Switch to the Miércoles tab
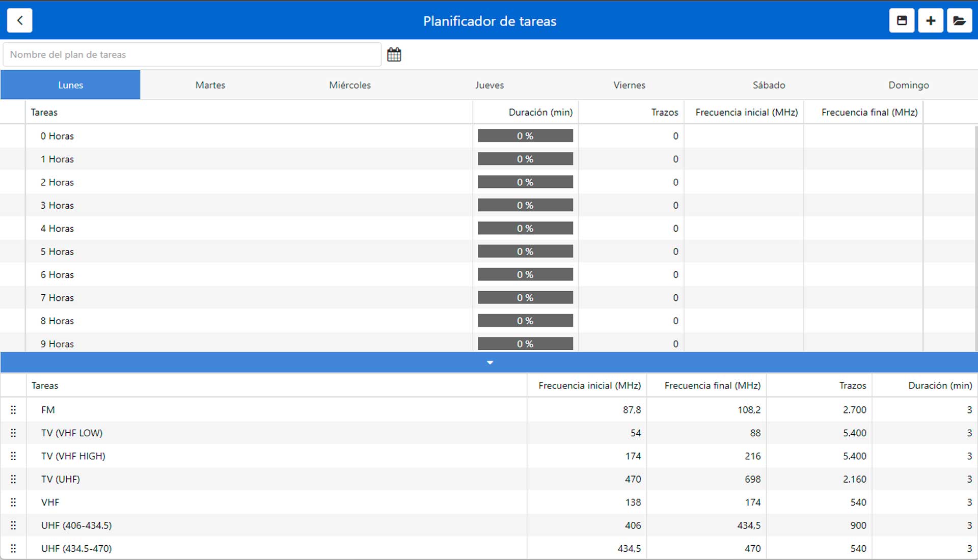 350,85
